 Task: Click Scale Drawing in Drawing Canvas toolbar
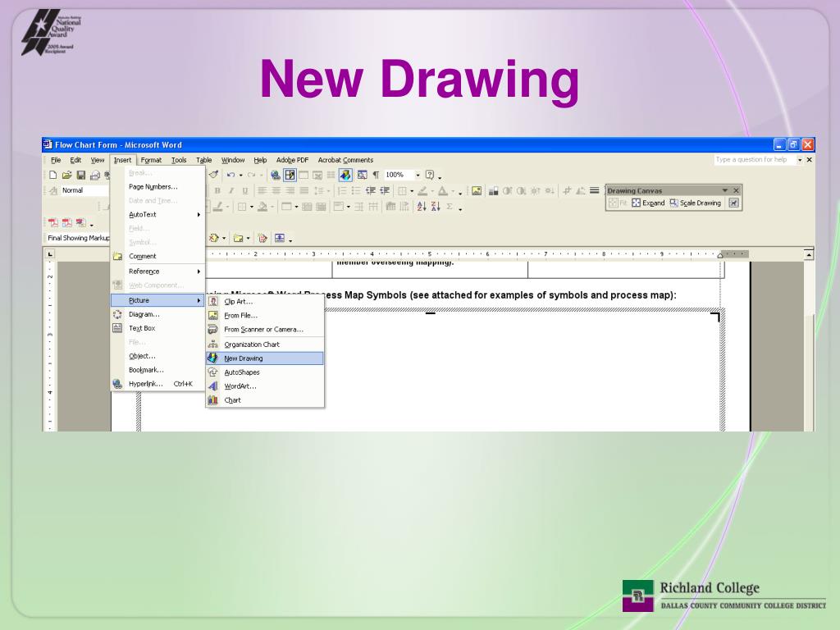tap(696, 203)
